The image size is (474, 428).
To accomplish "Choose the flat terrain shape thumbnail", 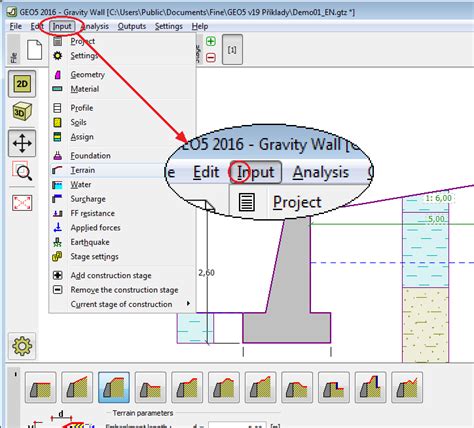I will coord(41,388).
